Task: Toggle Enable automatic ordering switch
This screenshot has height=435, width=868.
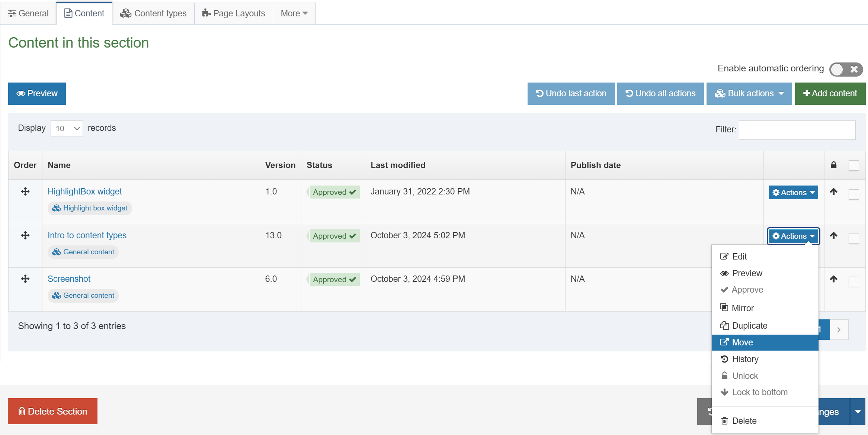Action: click(845, 69)
